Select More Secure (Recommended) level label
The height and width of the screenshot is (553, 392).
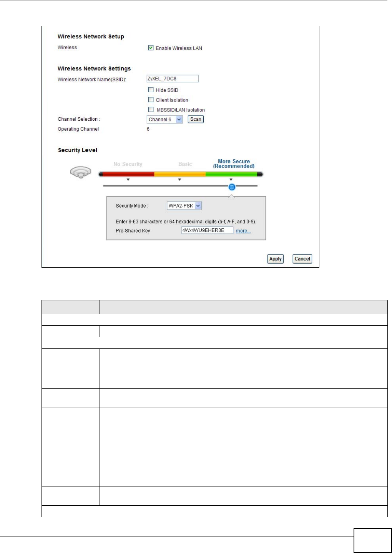pos(234,164)
